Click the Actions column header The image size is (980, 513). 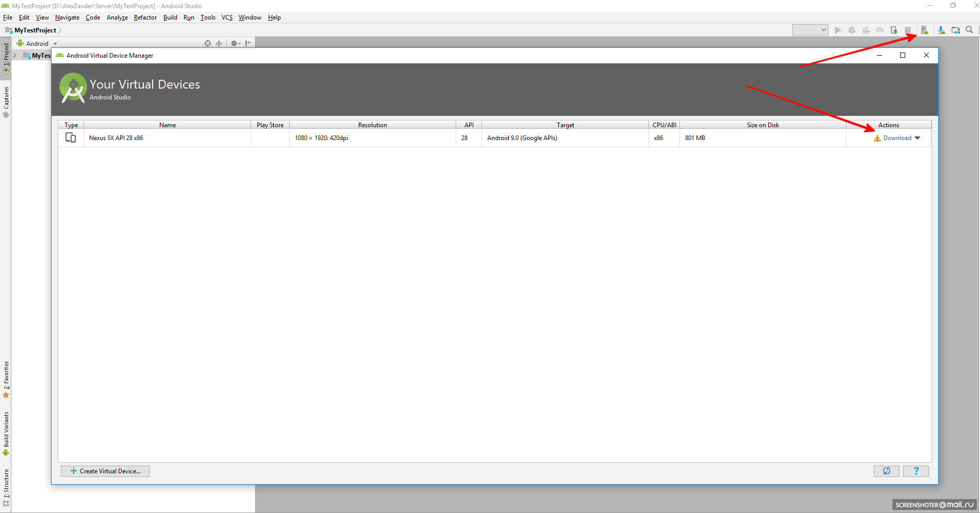889,125
